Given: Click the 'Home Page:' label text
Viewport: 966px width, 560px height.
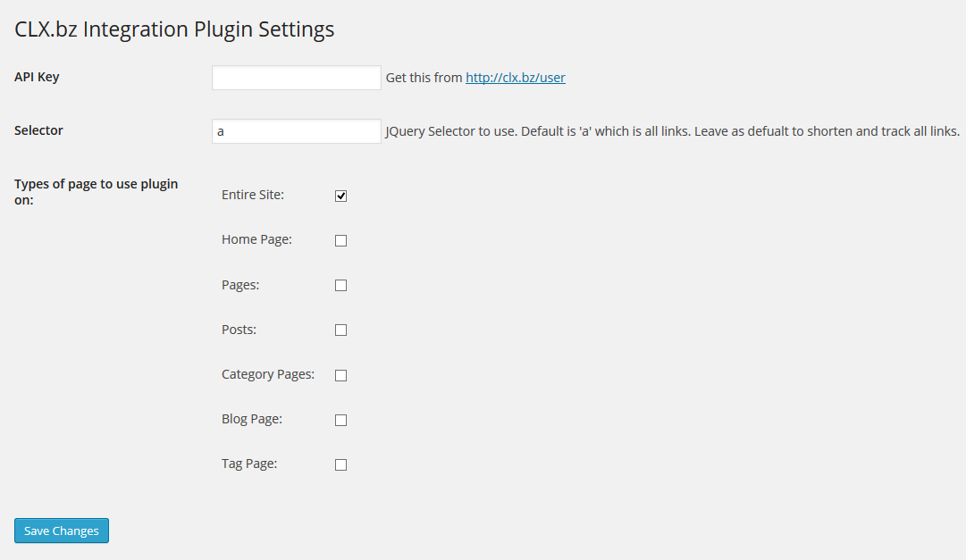Looking at the screenshot, I should tap(256, 239).
